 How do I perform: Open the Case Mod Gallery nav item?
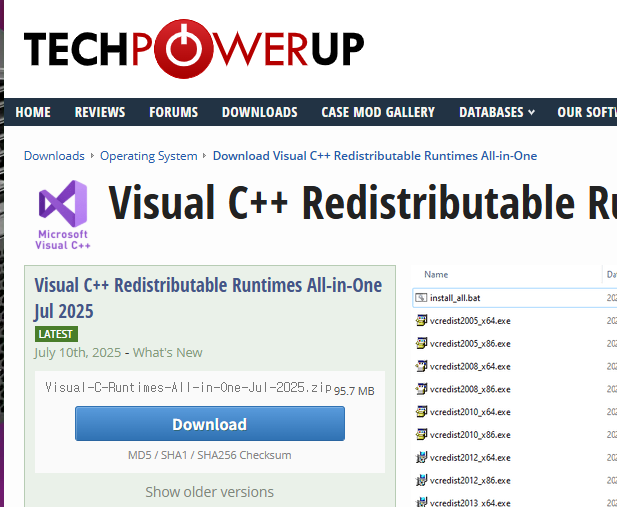point(378,112)
